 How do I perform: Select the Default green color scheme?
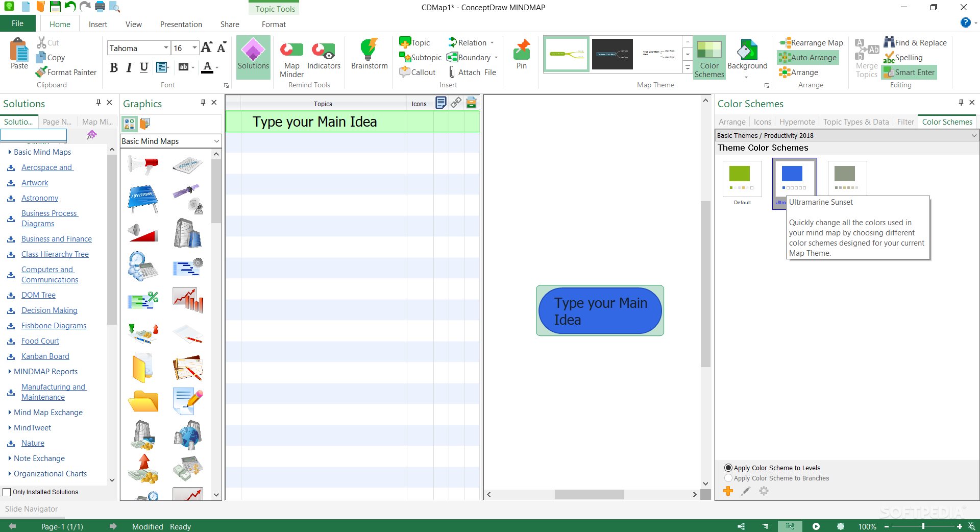(x=742, y=179)
